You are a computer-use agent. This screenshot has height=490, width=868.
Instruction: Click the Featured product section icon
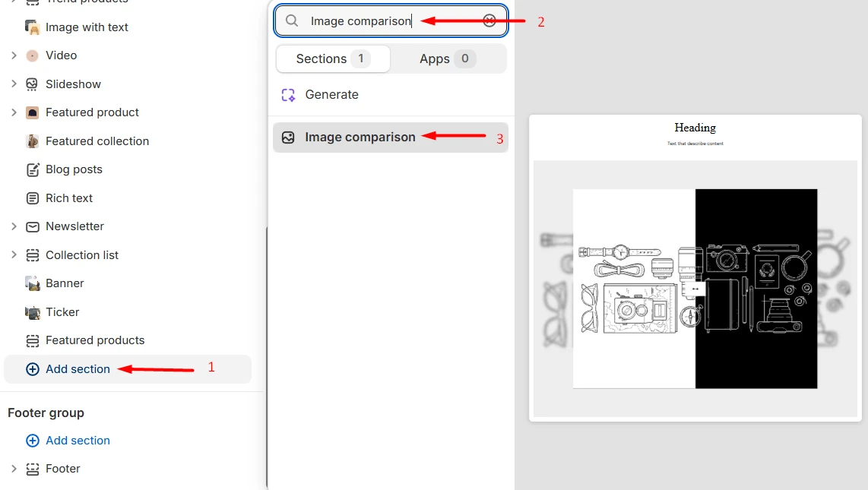point(33,112)
